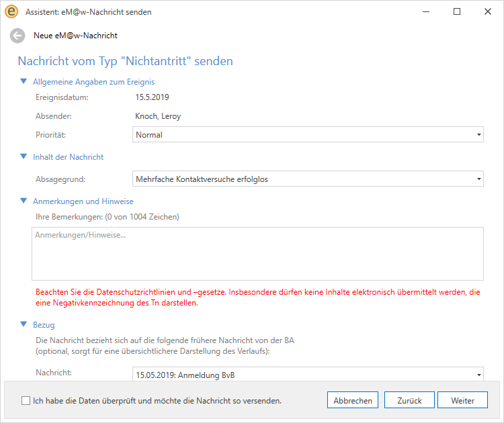Click the Absender name Knoch, Leroy
Viewport: 504px width, 423px height.
click(158, 116)
